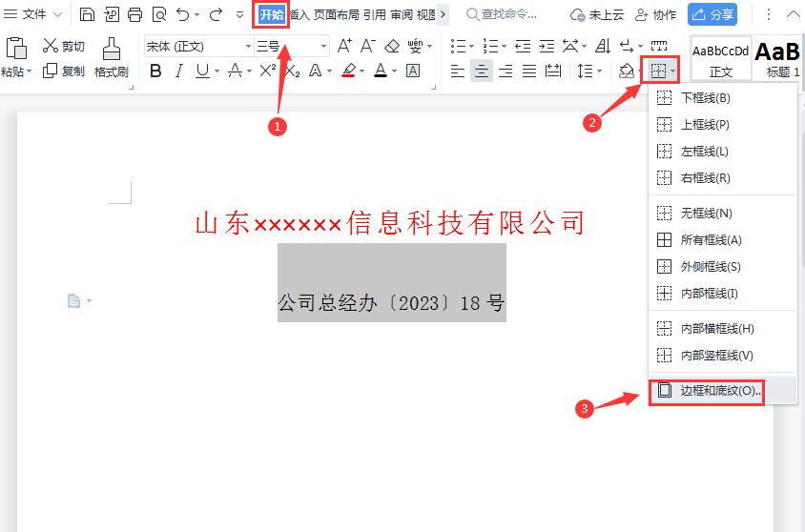Click the ruler tab stops icon

[659, 46]
